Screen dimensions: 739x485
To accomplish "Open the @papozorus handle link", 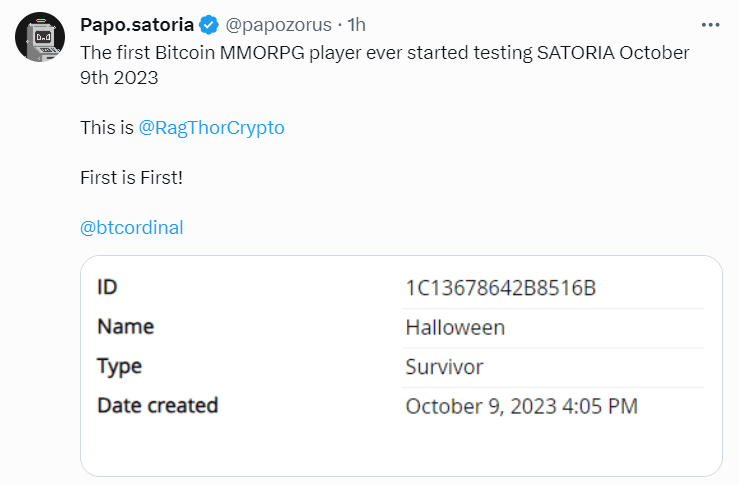I will 279,25.
